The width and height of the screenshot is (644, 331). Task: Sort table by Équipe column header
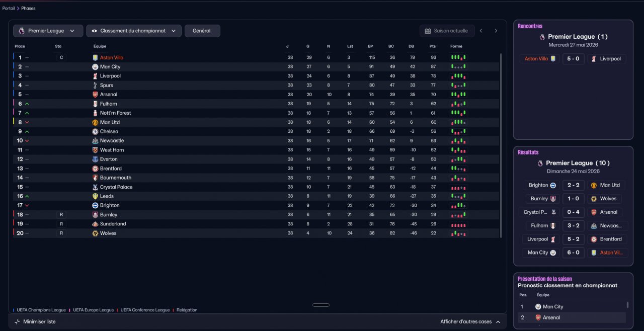[100, 46]
